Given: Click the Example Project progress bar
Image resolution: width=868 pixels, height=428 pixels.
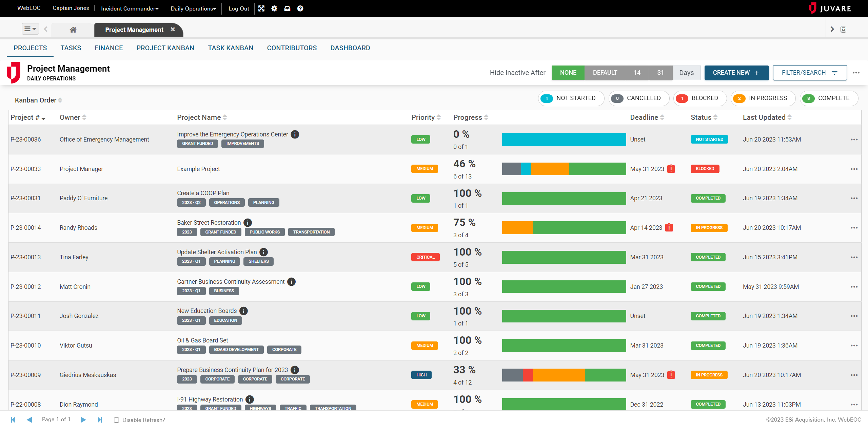Looking at the screenshot, I should pyautogui.click(x=564, y=169).
